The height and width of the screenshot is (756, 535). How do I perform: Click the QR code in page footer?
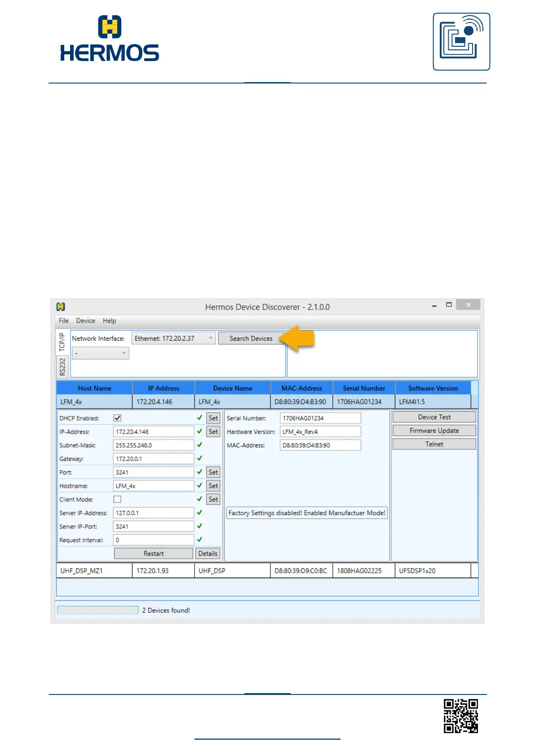(x=461, y=716)
